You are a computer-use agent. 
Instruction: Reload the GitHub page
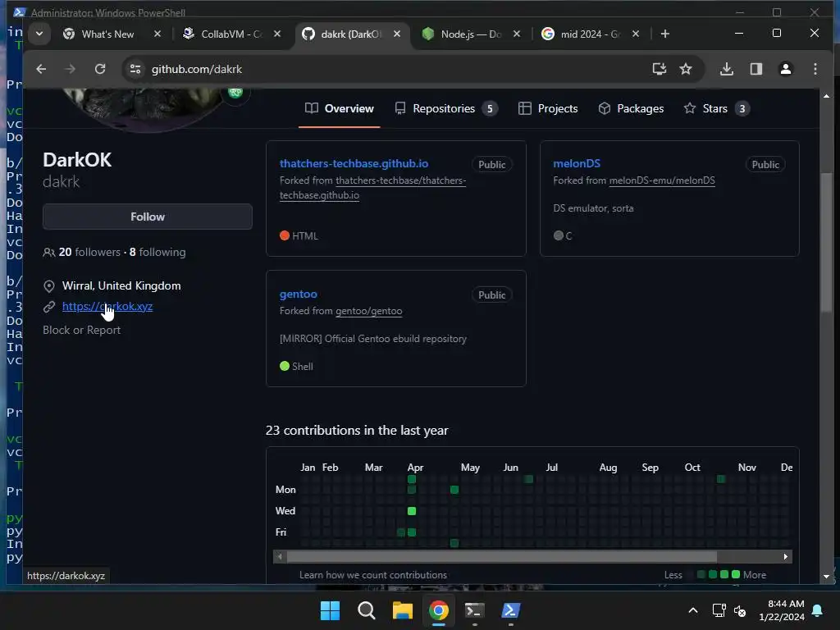100,69
